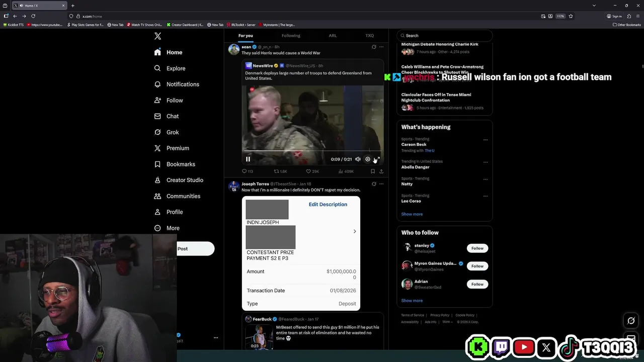Viewport: 644px width, 362px height.
Task: Open browser hamburger application menu
Action: tap(637, 16)
